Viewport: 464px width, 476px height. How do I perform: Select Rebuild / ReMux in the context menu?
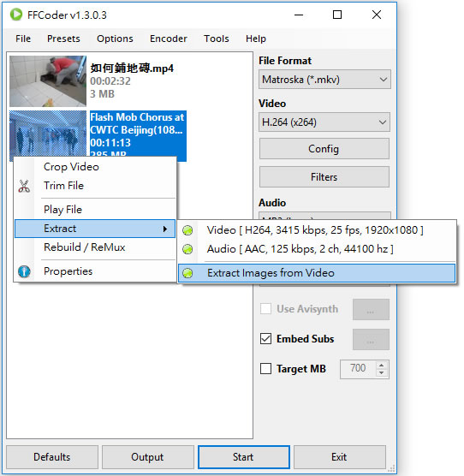[x=95, y=247]
